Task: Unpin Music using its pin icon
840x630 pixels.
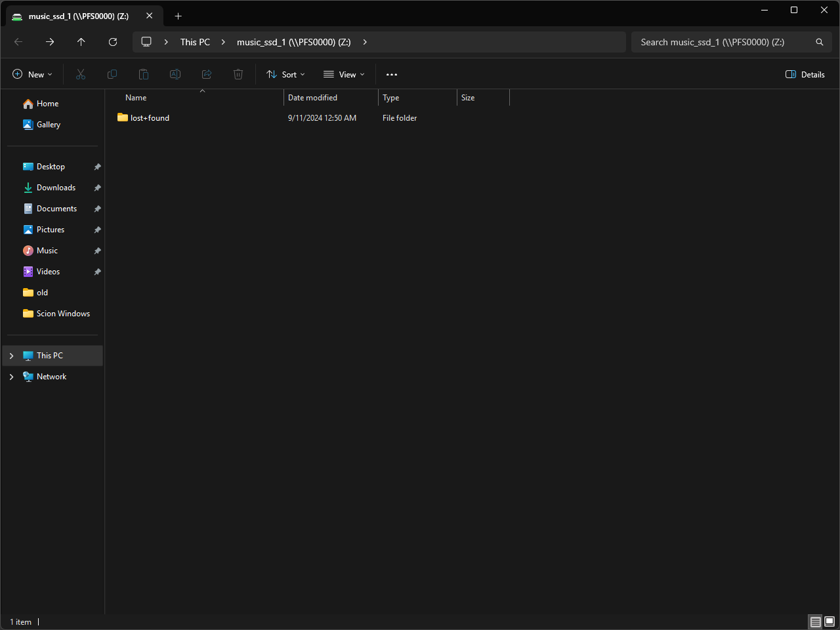Action: coord(97,251)
